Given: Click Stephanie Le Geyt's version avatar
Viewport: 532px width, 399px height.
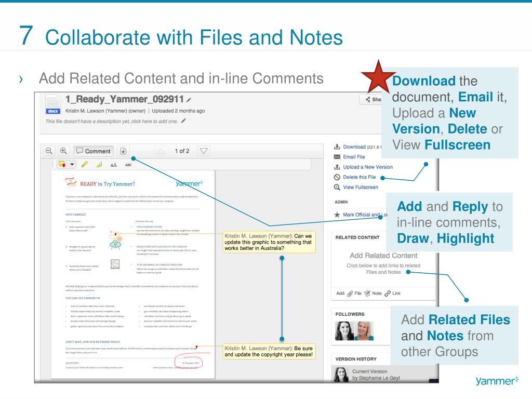Looking at the screenshot, I should click(341, 375).
